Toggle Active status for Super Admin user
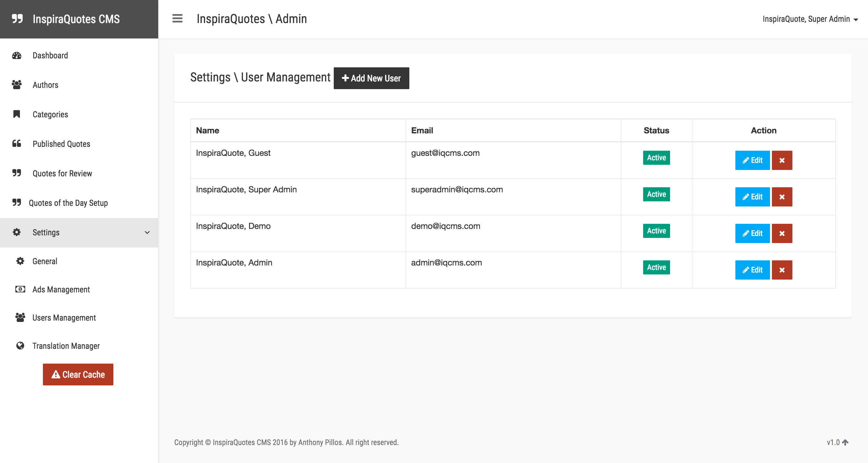The height and width of the screenshot is (463, 868). (656, 194)
